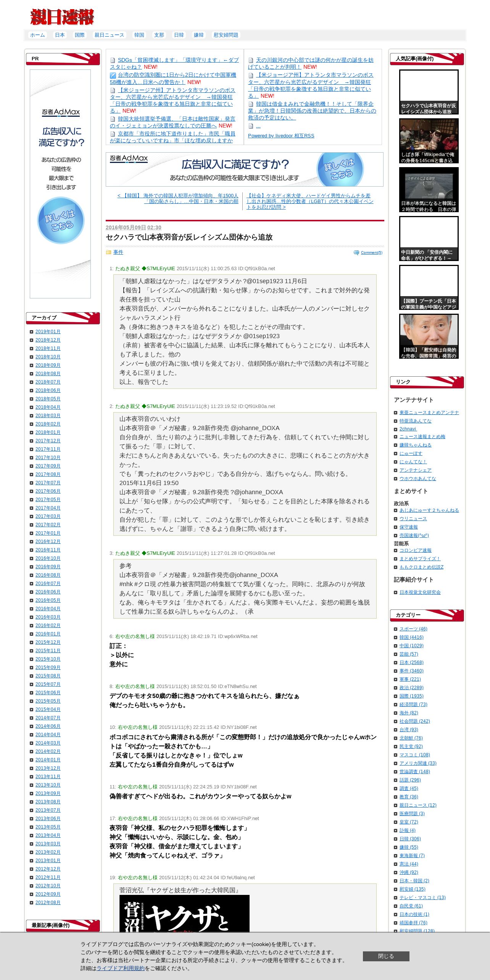
Task: Open the 政治 (2289) category
Action: tap(411, 688)
